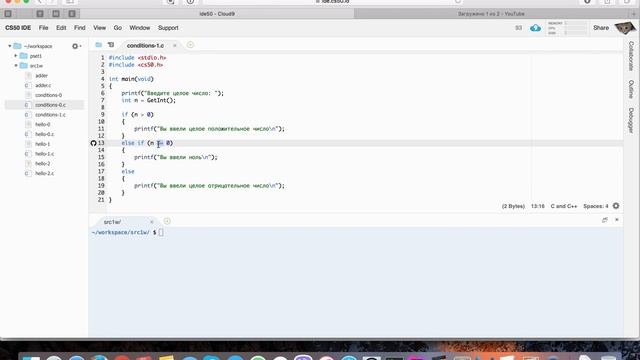Open the Collaborate side panel

(x=631, y=56)
